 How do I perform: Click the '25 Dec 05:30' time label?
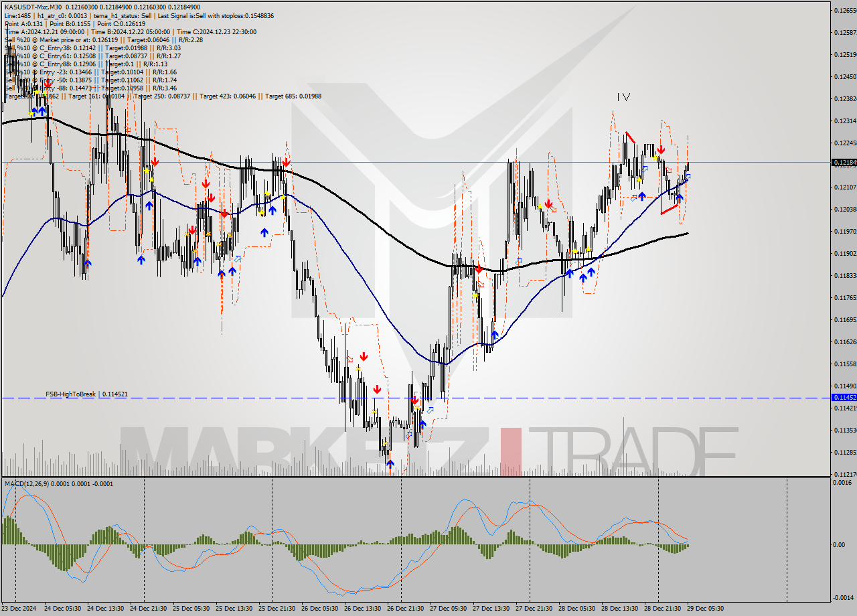190,609
